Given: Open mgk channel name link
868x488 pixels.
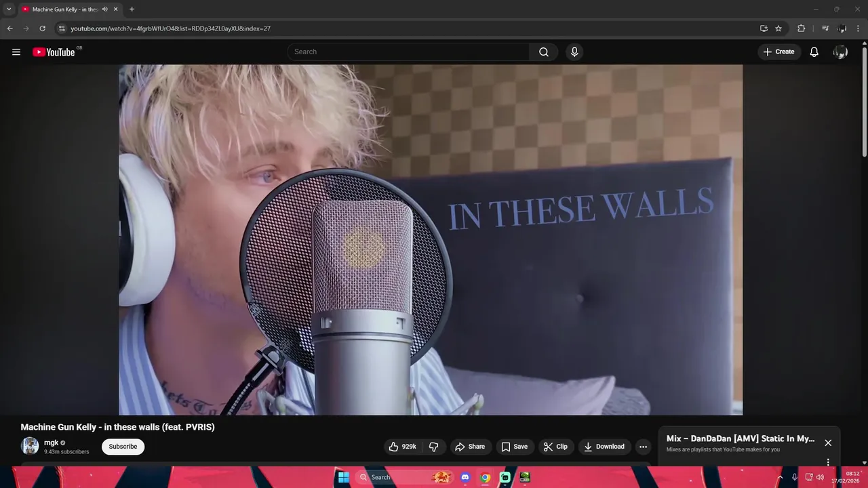Looking at the screenshot, I should click(51, 443).
